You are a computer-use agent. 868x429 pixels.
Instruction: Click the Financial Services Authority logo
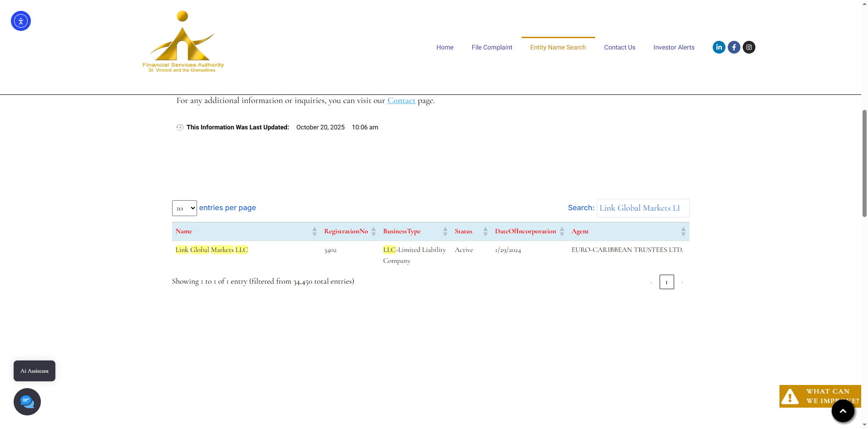pyautogui.click(x=183, y=42)
